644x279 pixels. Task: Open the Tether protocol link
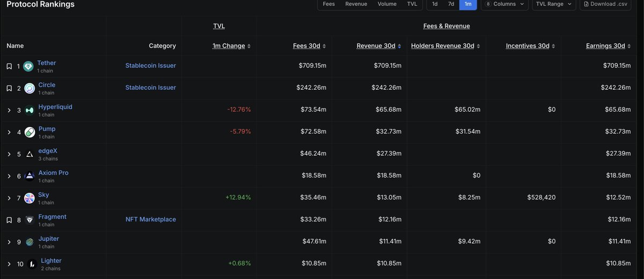click(x=47, y=63)
